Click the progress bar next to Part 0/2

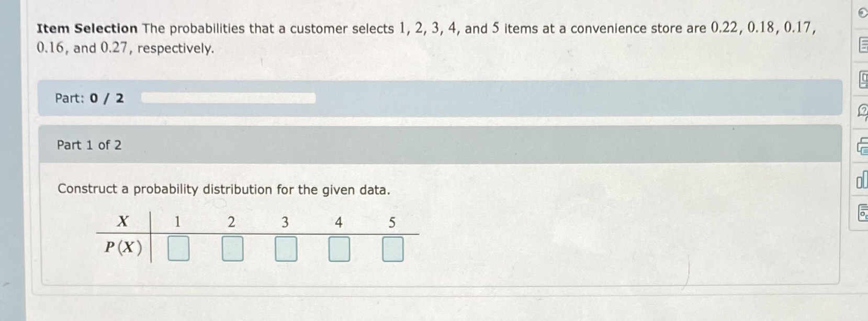tap(229, 97)
